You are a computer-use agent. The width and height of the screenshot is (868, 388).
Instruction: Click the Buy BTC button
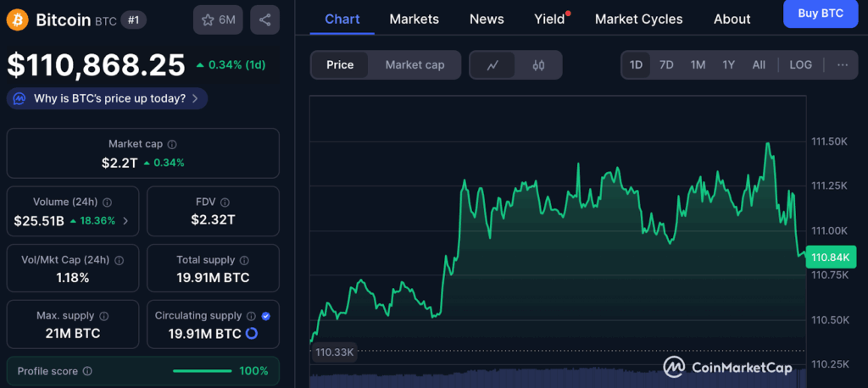coord(820,14)
